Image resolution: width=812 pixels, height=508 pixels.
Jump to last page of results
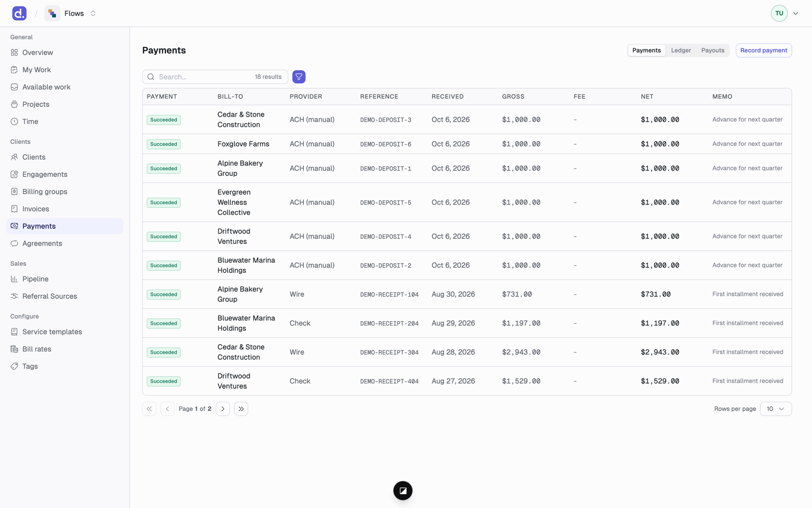pos(241,409)
